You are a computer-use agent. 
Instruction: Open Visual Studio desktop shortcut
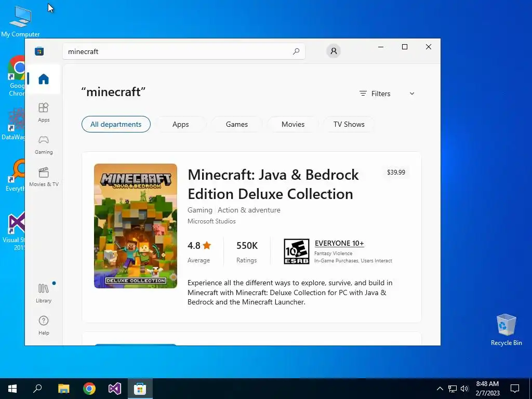coord(14,232)
